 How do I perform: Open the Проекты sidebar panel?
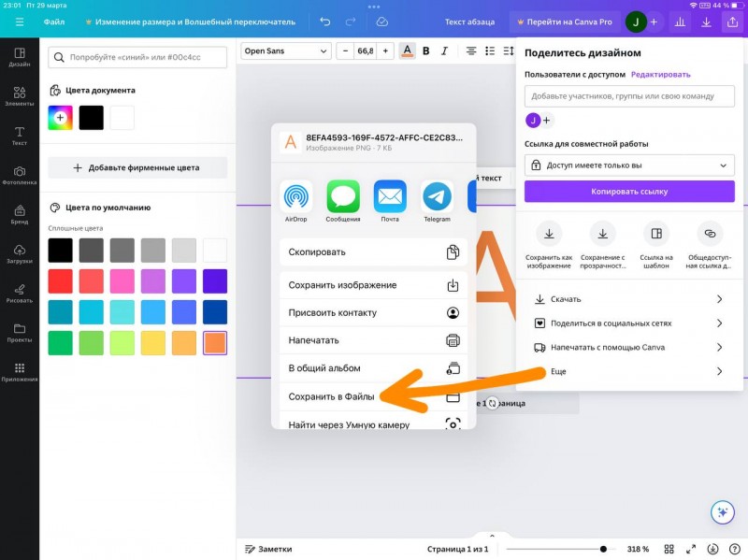point(20,333)
